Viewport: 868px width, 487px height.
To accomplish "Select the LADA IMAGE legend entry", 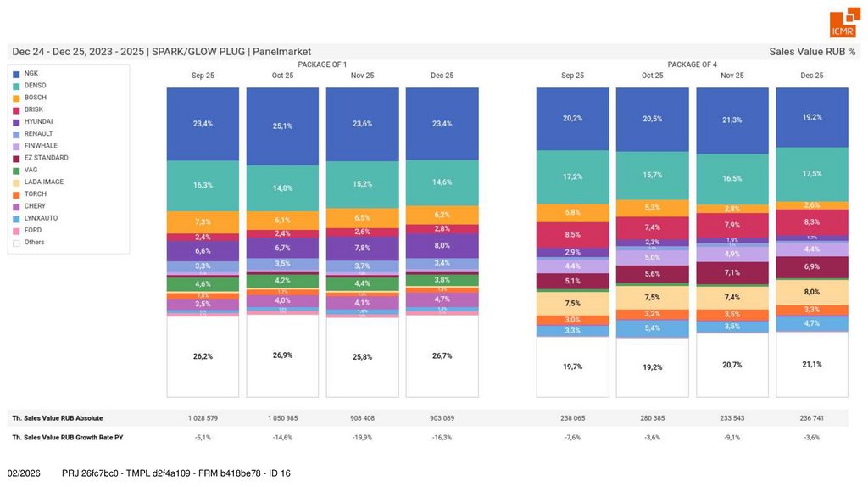I will pyautogui.click(x=43, y=182).
